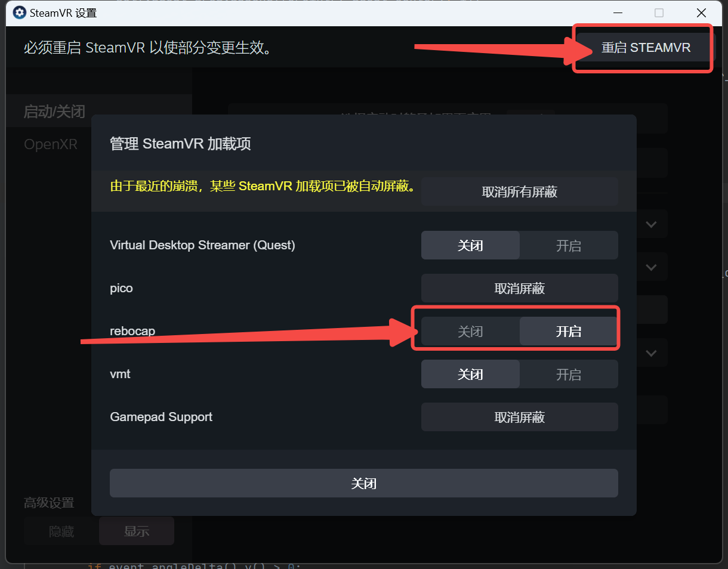Expand the second dropdown chevron on right edge

(651, 267)
